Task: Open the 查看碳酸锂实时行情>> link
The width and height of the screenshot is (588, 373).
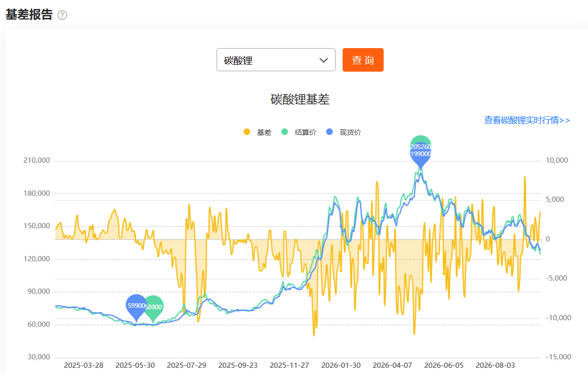Action: 527,120
